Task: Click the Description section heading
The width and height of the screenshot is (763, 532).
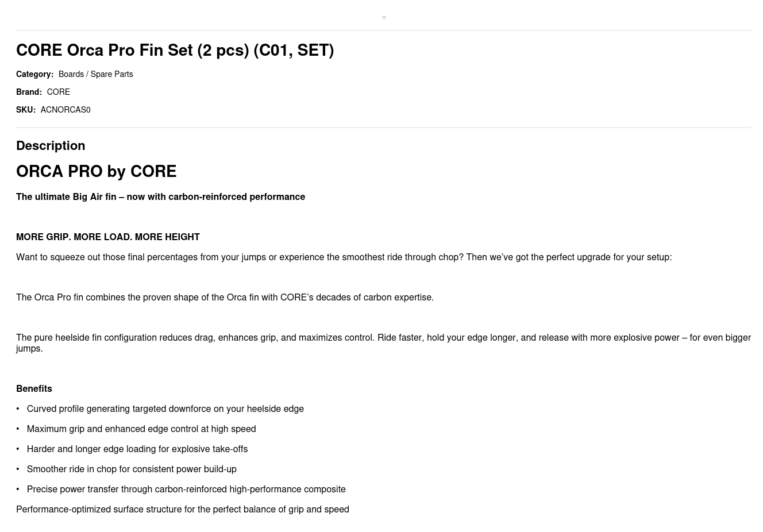Action: (x=51, y=146)
